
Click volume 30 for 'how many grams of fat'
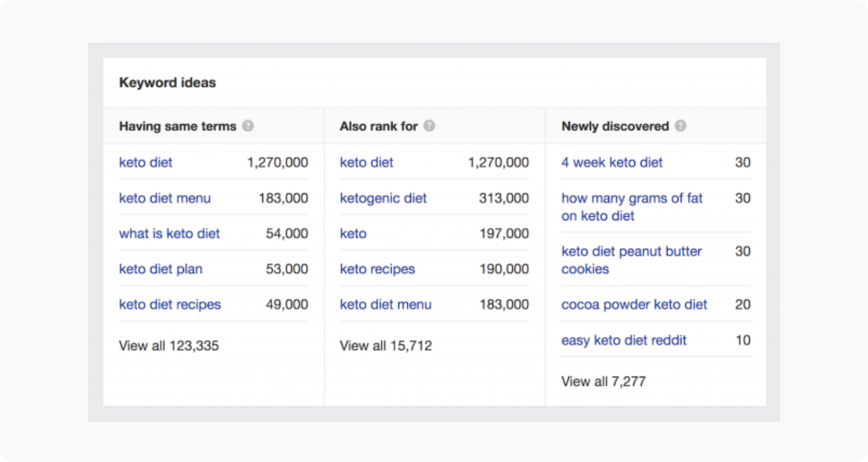(743, 198)
